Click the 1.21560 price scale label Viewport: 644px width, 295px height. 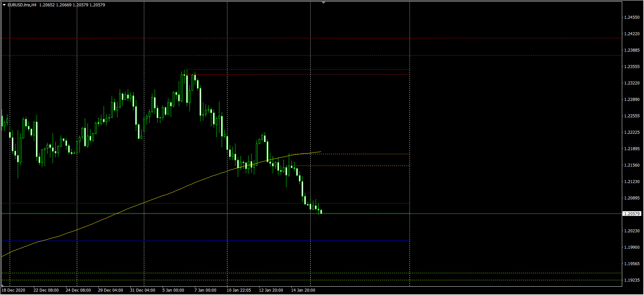click(632, 165)
